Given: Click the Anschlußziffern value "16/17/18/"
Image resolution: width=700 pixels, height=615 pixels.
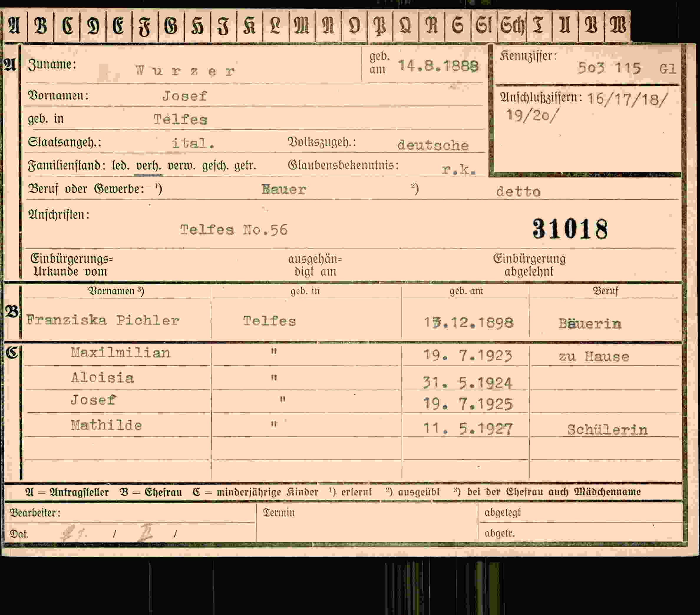Looking at the screenshot, I should pyautogui.click(x=628, y=99).
